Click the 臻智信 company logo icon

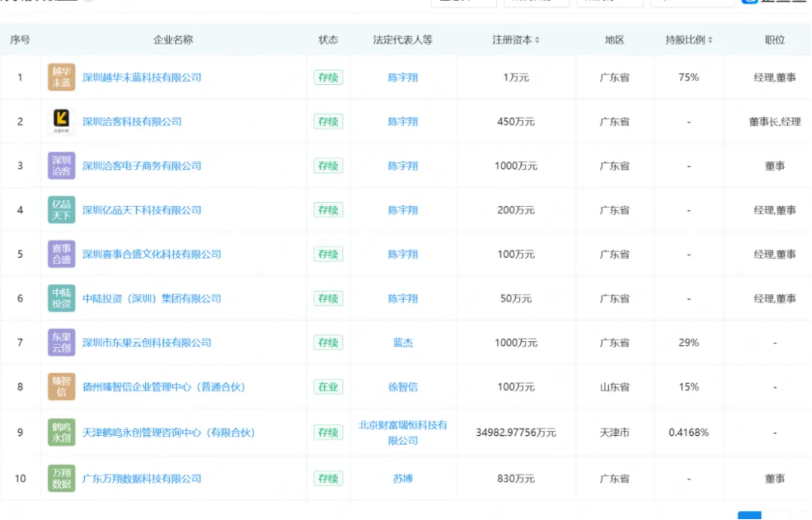click(62, 387)
